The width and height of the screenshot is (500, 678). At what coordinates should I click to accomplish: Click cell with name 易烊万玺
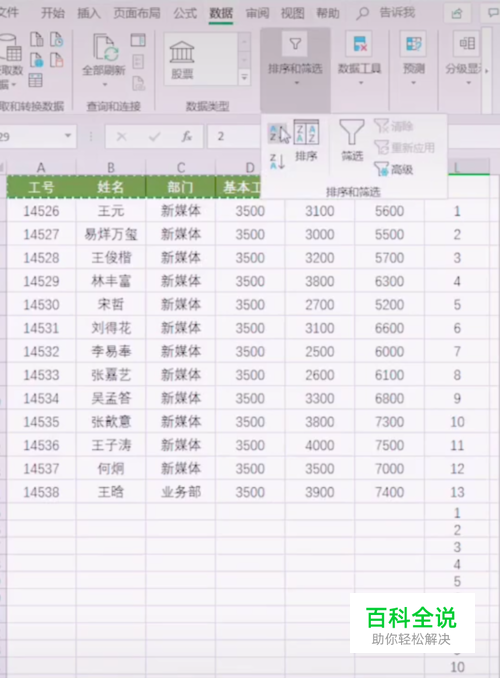(111, 234)
